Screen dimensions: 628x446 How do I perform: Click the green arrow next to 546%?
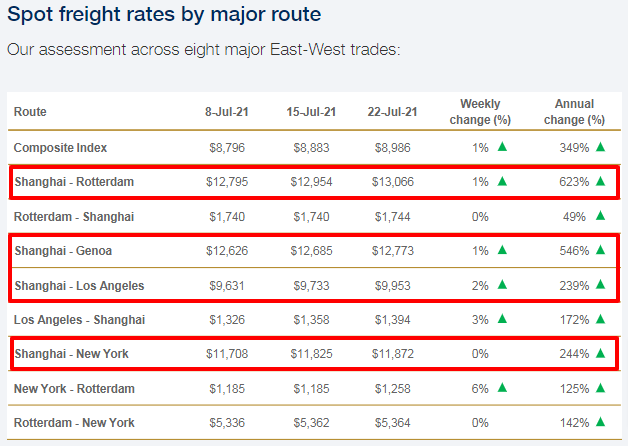tap(600, 251)
